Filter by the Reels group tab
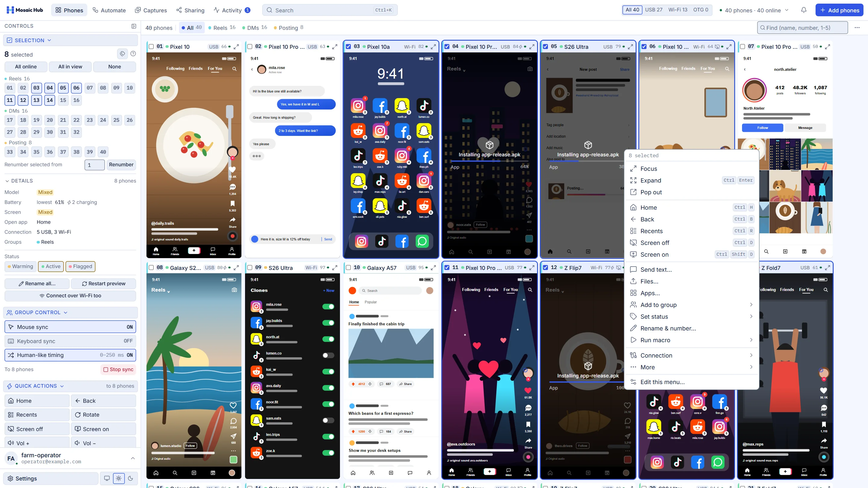Screen dimensions: 868x488 click(222, 28)
